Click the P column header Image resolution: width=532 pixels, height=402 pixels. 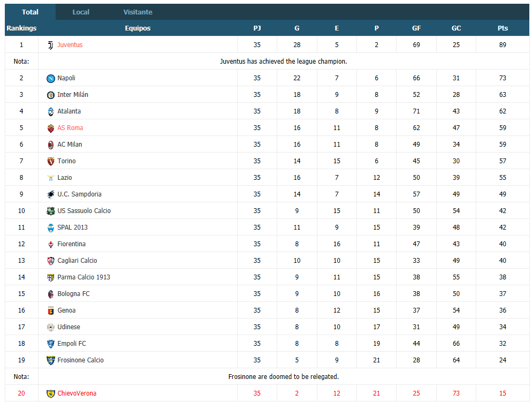tap(377, 28)
